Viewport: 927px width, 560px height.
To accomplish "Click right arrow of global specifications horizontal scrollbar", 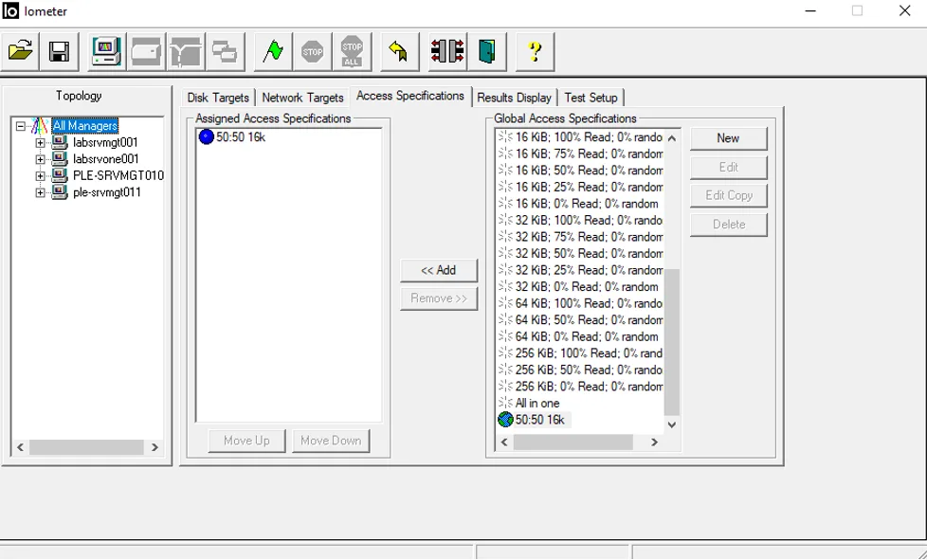I will [x=654, y=442].
